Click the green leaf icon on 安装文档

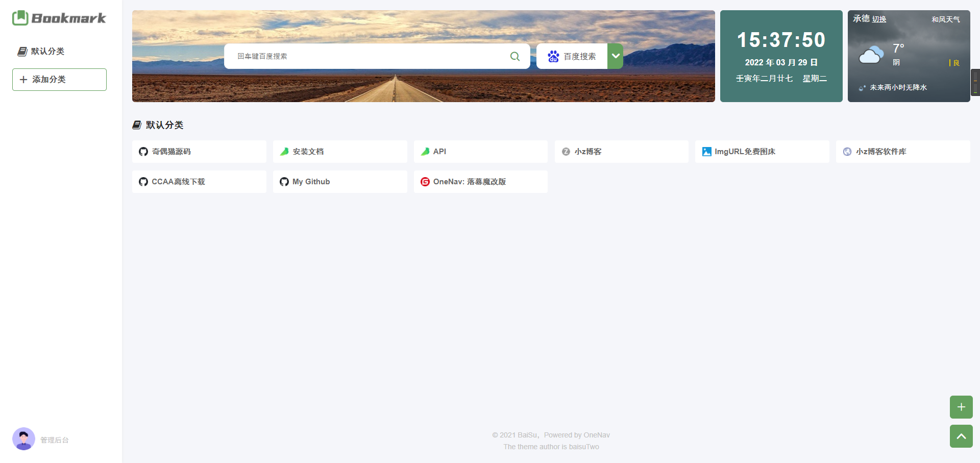(284, 152)
